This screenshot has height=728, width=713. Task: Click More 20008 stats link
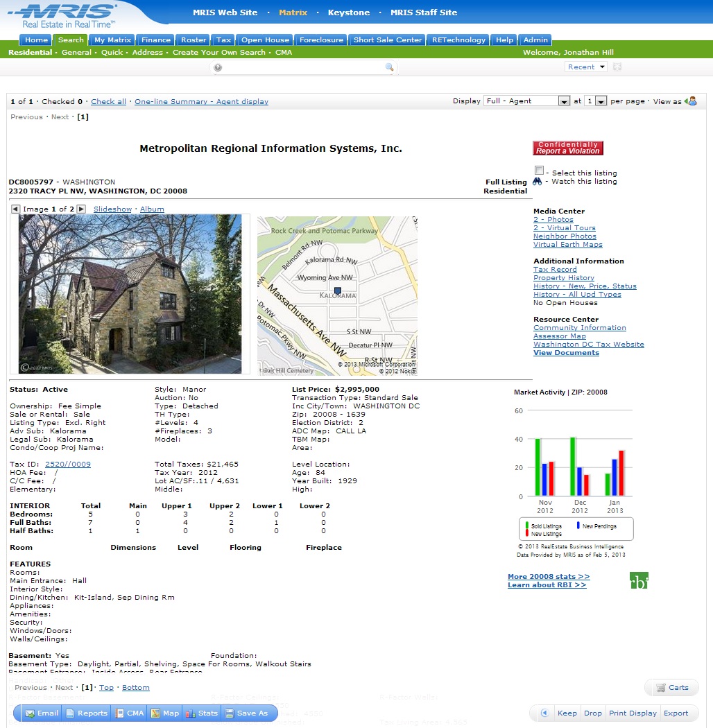549,577
